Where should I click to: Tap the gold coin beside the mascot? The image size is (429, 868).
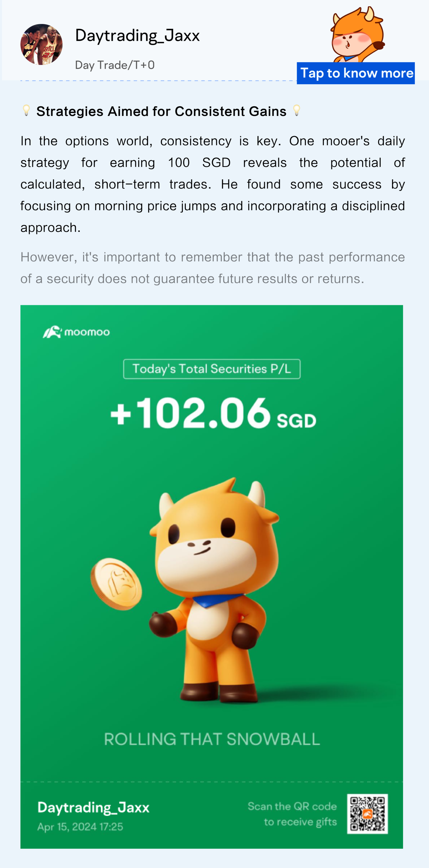coord(116,583)
